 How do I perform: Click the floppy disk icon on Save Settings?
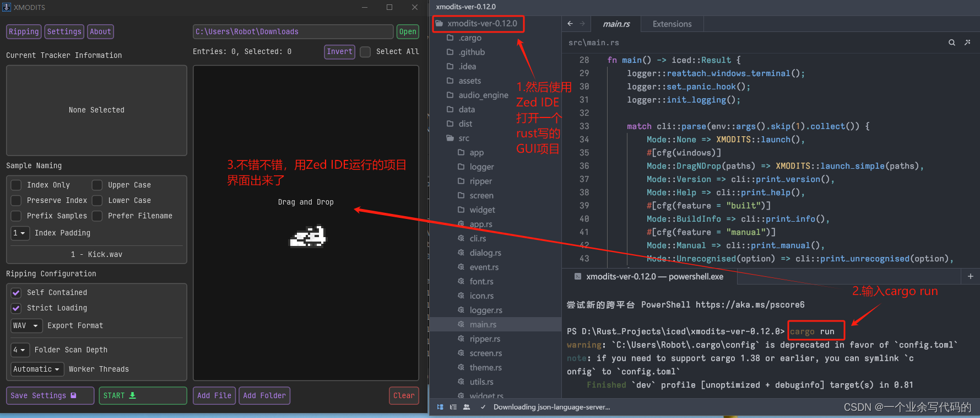[73, 395]
